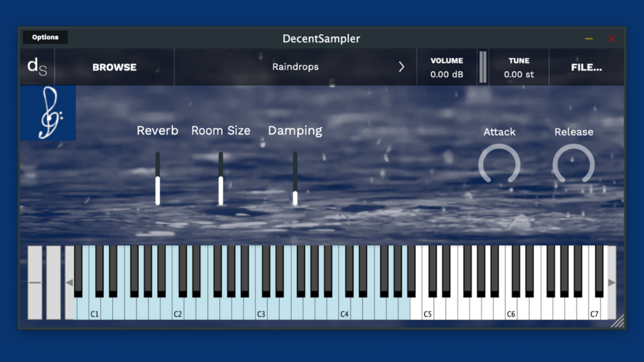Screen dimensions: 644x362
Task: Click the Attack knob
Action: pyautogui.click(x=499, y=164)
